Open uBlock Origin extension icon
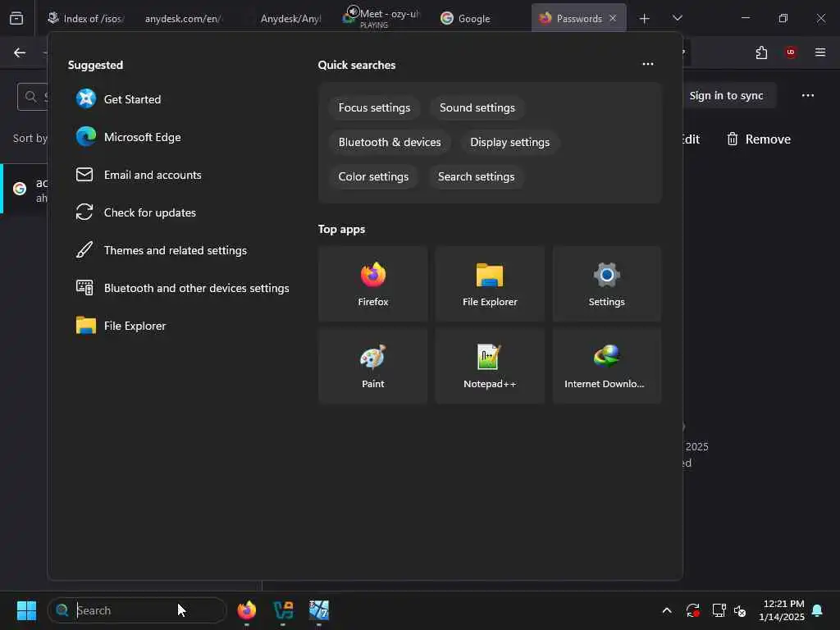This screenshot has width=840, height=630. 790,52
